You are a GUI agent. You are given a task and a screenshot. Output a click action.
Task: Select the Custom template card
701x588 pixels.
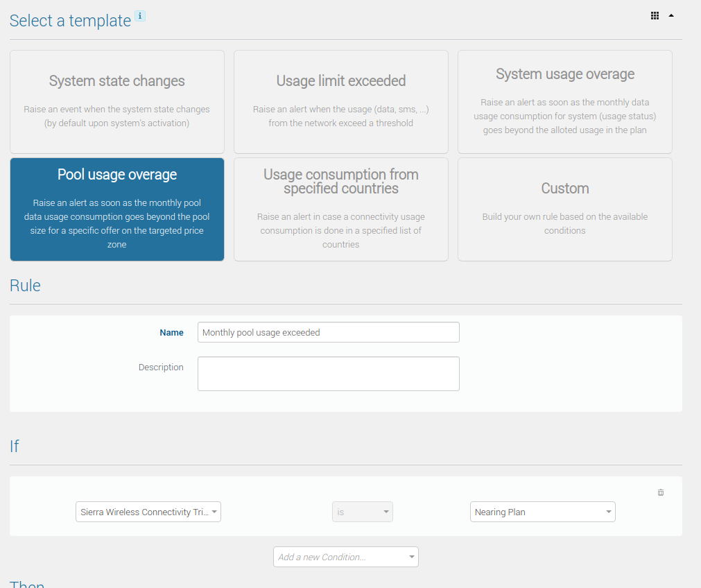click(564, 209)
